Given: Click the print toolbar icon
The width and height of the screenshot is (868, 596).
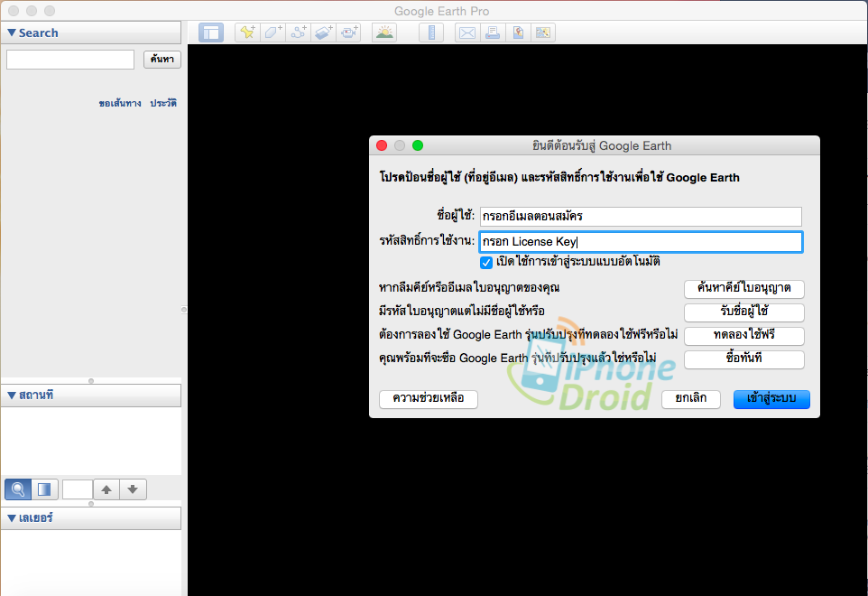Looking at the screenshot, I should click(x=492, y=33).
